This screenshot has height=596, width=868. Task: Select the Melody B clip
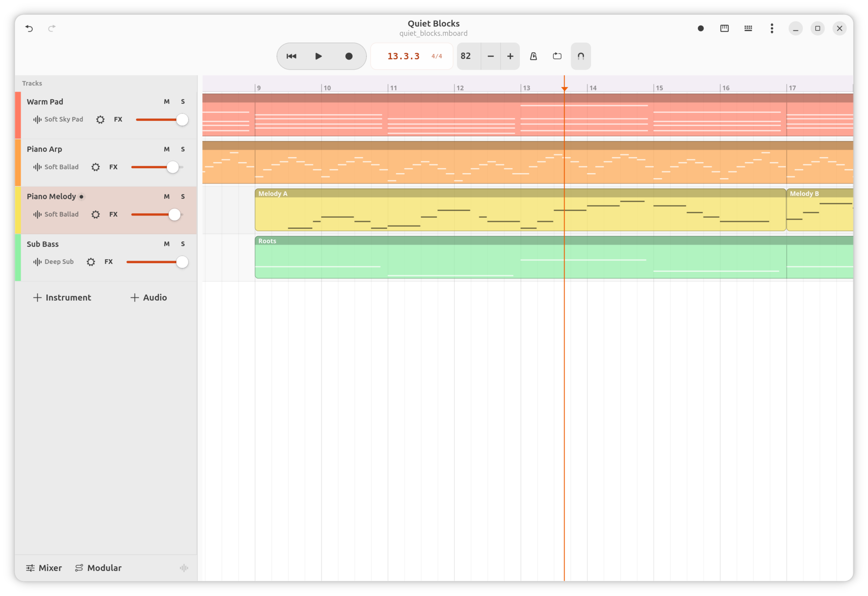[x=820, y=210]
